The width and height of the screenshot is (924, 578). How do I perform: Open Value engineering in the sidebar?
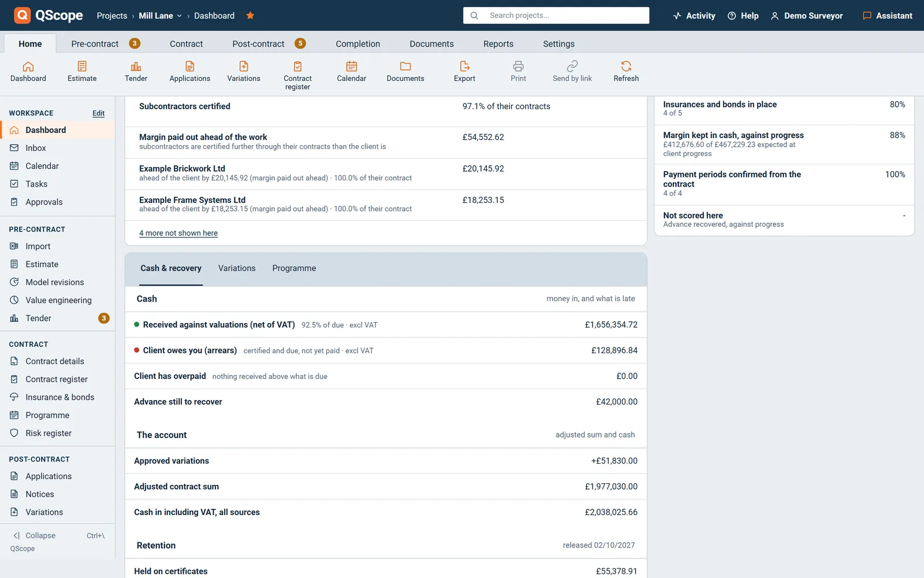[58, 300]
